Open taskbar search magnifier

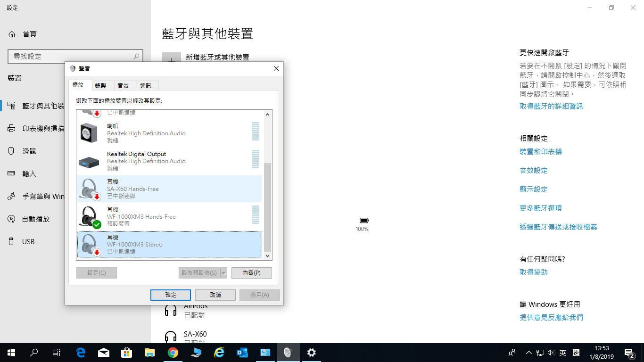click(34, 353)
